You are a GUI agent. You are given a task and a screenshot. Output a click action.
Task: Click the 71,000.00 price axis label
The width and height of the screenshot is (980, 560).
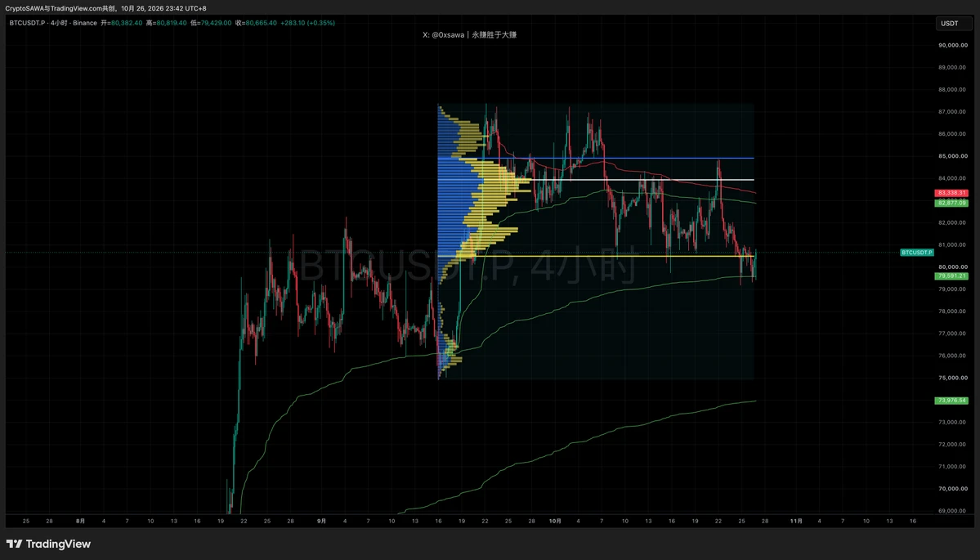pos(953,466)
